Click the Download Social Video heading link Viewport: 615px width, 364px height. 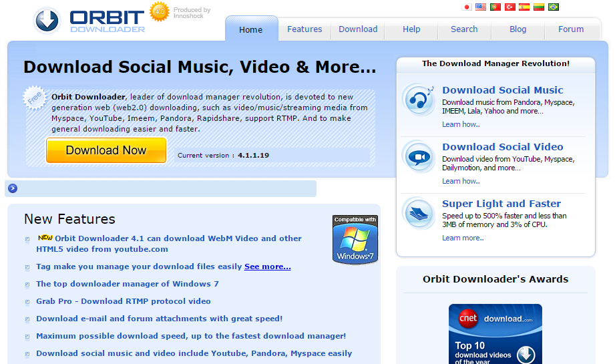point(502,147)
